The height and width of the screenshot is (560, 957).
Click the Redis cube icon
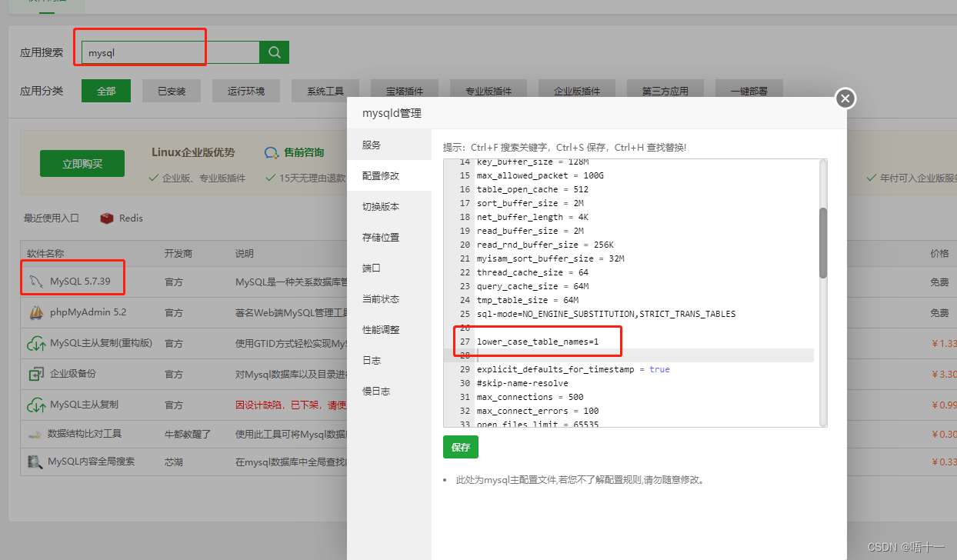pyautogui.click(x=107, y=218)
